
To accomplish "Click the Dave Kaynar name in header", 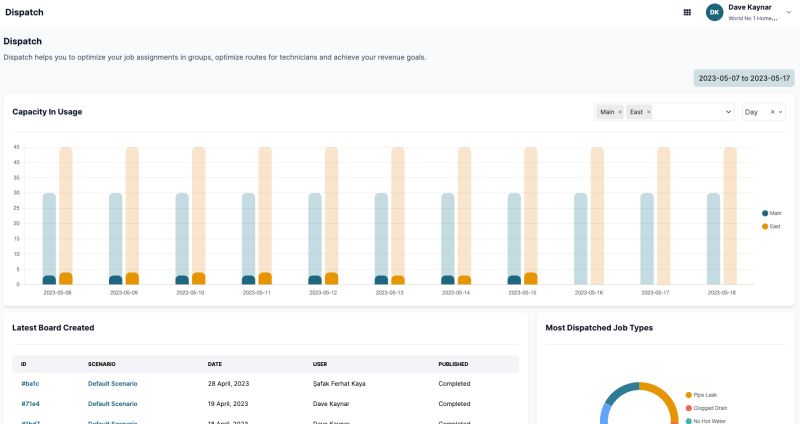I will click(749, 7).
